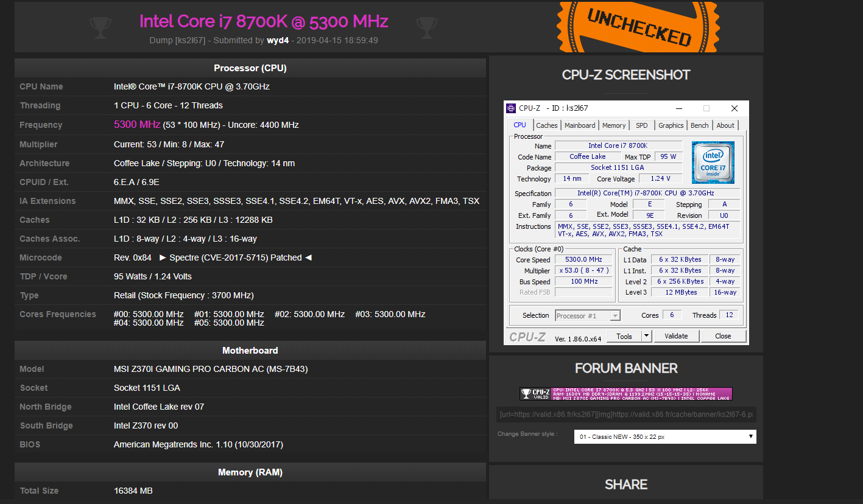Click the core #05 frequency entry
The width and height of the screenshot is (863, 504).
pyautogui.click(x=229, y=323)
